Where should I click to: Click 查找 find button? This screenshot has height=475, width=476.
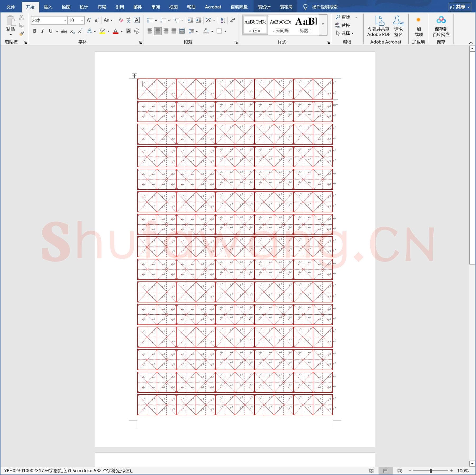(x=343, y=17)
